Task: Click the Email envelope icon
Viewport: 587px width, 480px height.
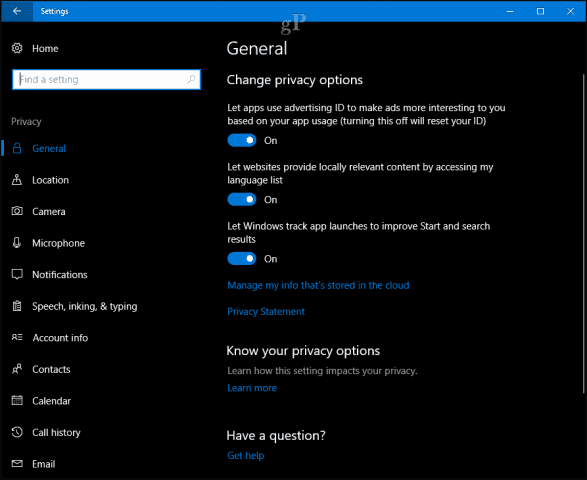Action: click(x=17, y=464)
